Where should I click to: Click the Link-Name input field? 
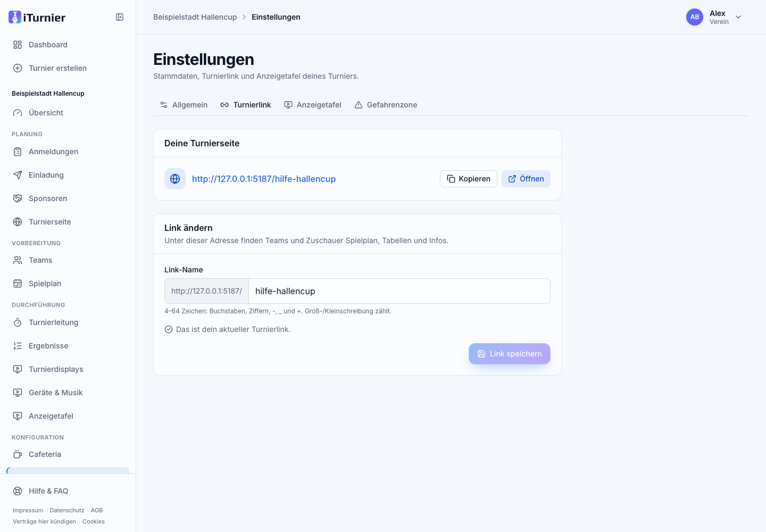coord(399,291)
